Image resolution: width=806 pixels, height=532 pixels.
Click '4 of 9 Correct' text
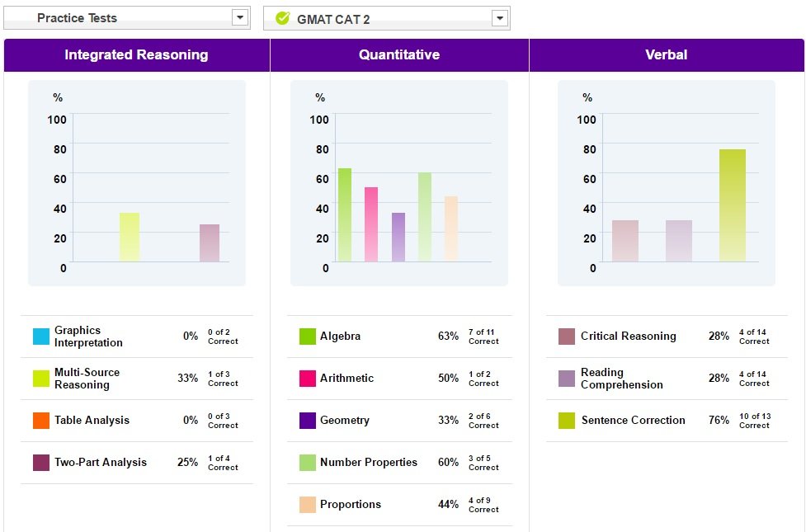(483, 506)
